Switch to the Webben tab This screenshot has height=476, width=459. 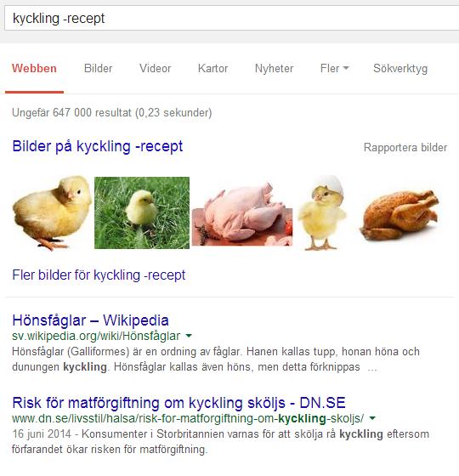pos(34,68)
